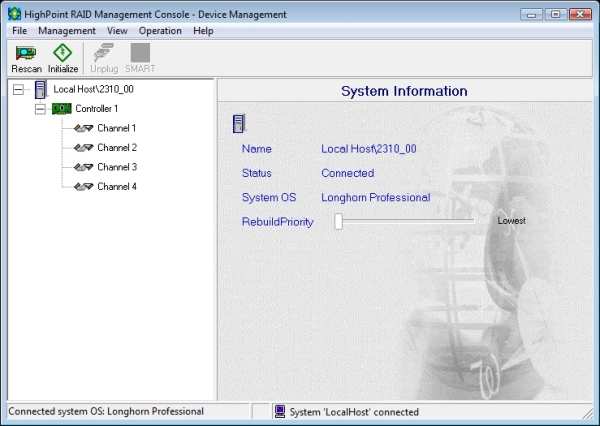Select Channel 1 label in tree
The image size is (600, 426).
point(117,128)
